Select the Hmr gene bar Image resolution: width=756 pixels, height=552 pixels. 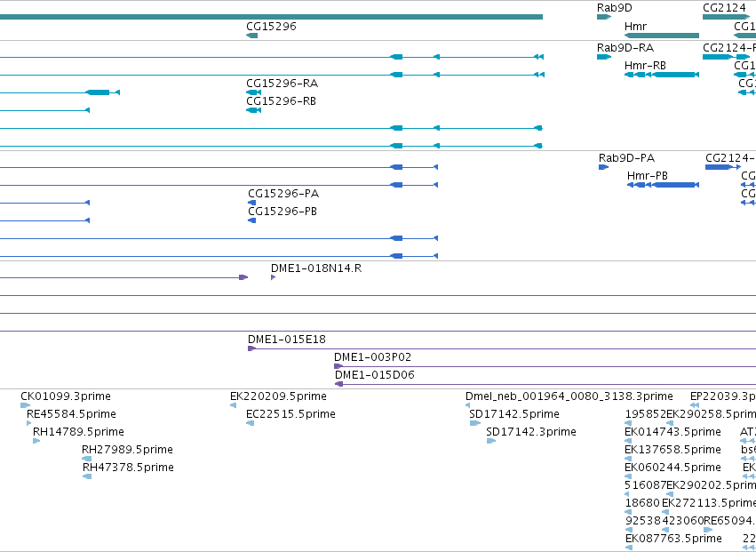tap(662, 36)
